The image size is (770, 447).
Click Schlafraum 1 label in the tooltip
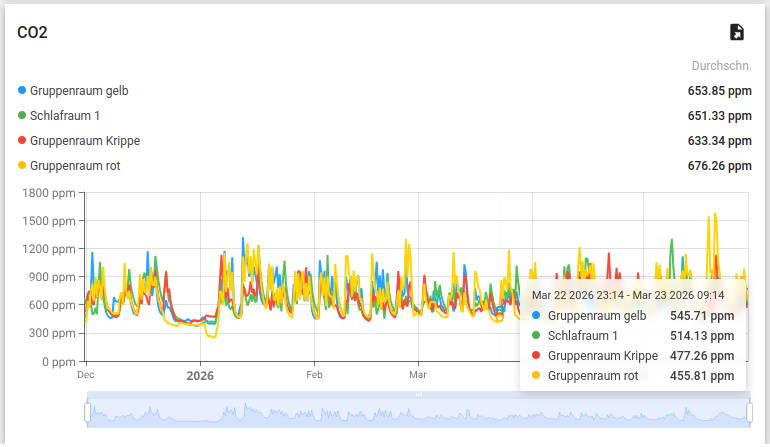pos(583,336)
